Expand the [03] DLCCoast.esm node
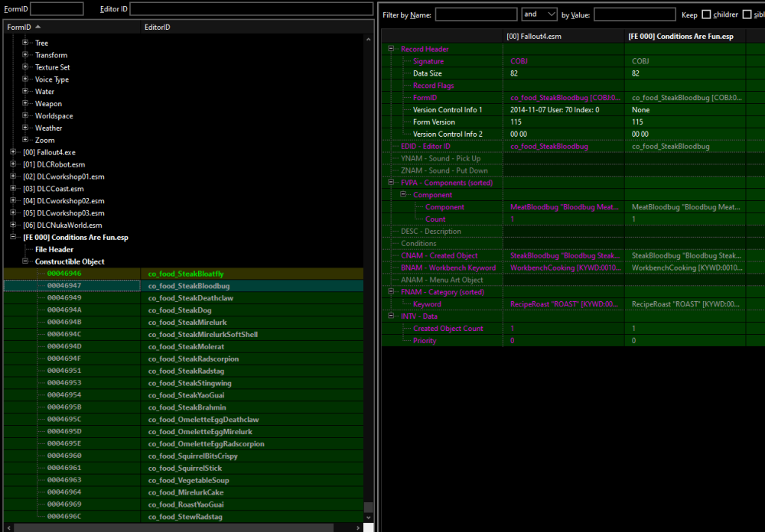765x532 pixels. point(13,188)
